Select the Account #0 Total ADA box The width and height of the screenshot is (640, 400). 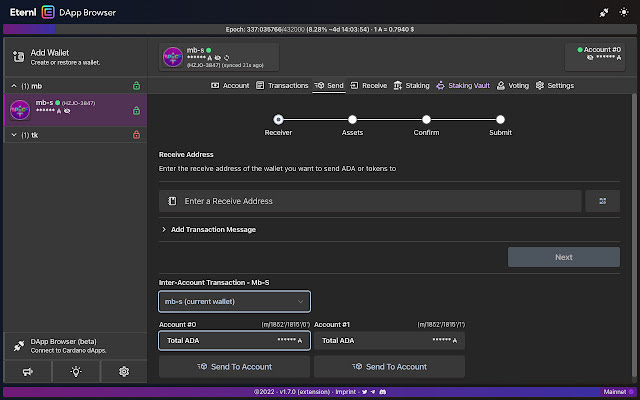pos(234,340)
